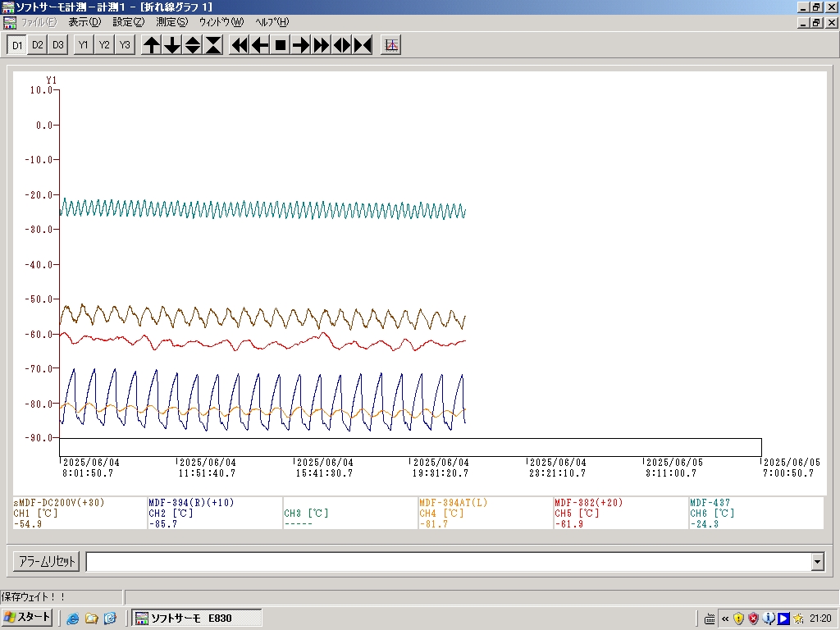840x630 pixels.
Task: Click inside the alarm message field
Action: pyautogui.click(x=449, y=562)
